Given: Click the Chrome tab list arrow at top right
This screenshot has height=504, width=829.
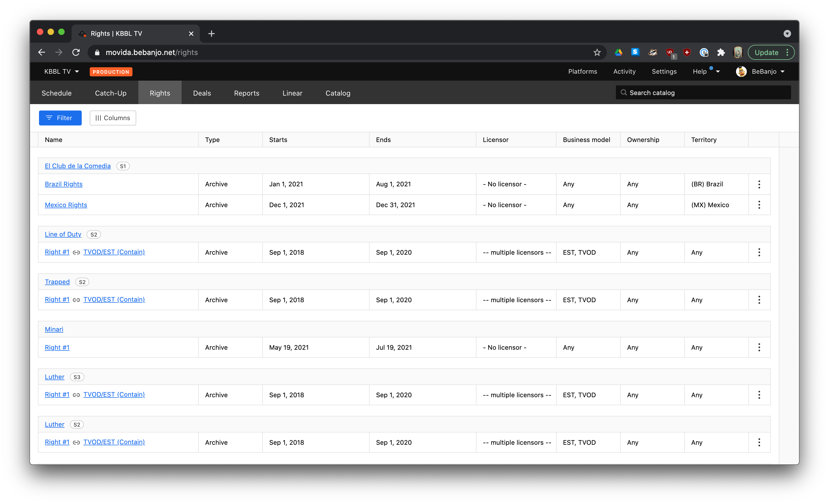Looking at the screenshot, I should pos(787,34).
